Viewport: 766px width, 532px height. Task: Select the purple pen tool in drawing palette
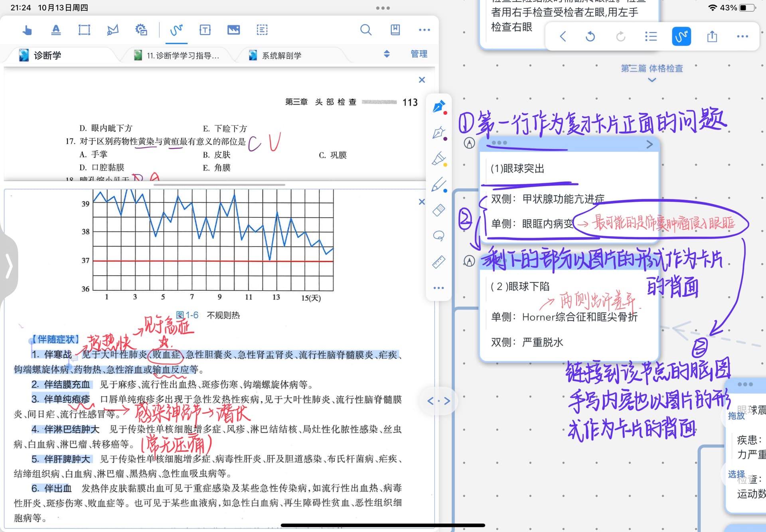click(439, 133)
